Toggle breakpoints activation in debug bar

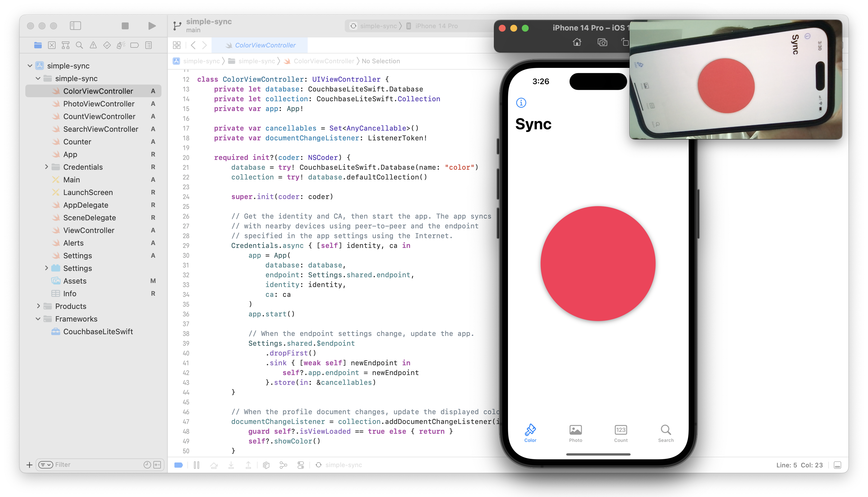tap(179, 465)
